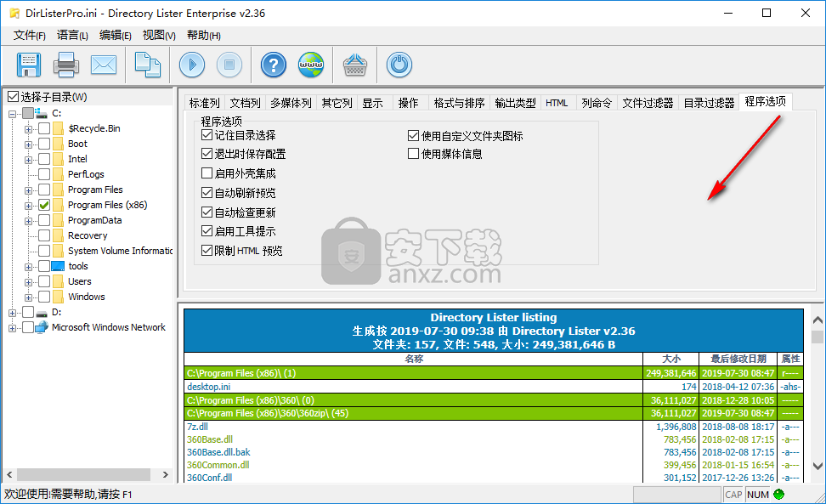Toggle 使用自定义文件夹图标 checkbox
The image size is (826, 504).
coord(413,136)
